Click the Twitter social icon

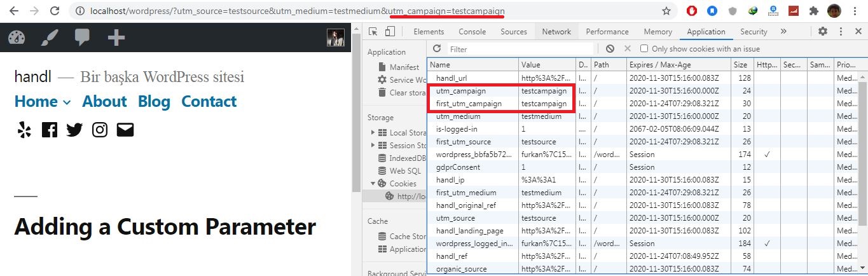[x=74, y=130]
